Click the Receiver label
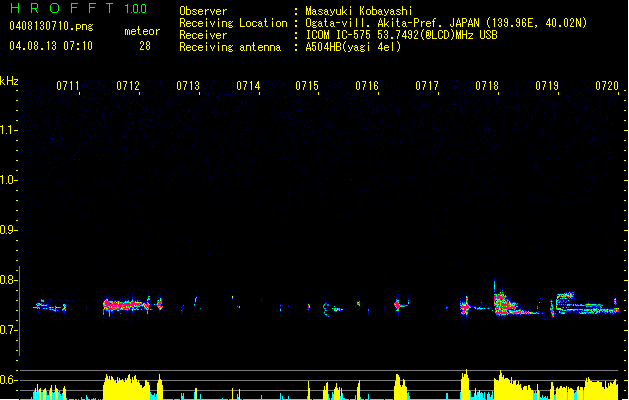 click(x=203, y=35)
